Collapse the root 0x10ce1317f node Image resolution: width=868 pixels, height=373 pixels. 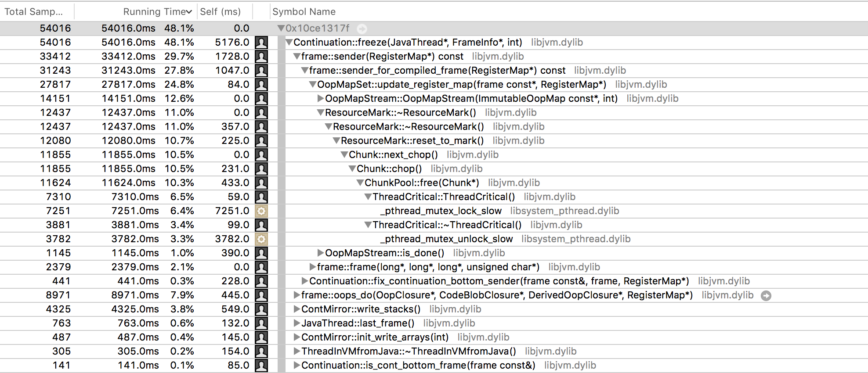click(x=281, y=29)
